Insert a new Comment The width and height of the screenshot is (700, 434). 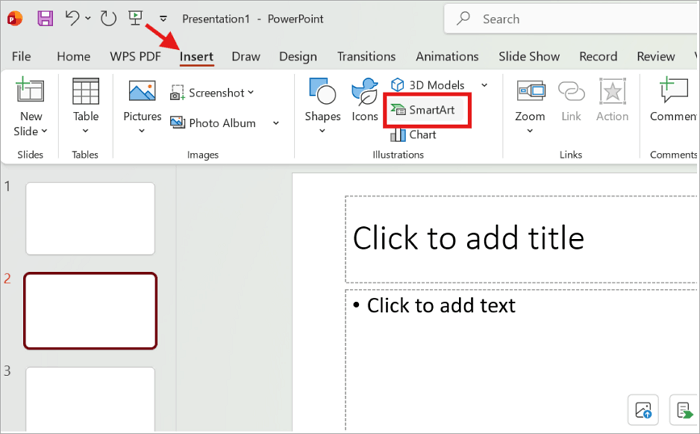(x=674, y=99)
